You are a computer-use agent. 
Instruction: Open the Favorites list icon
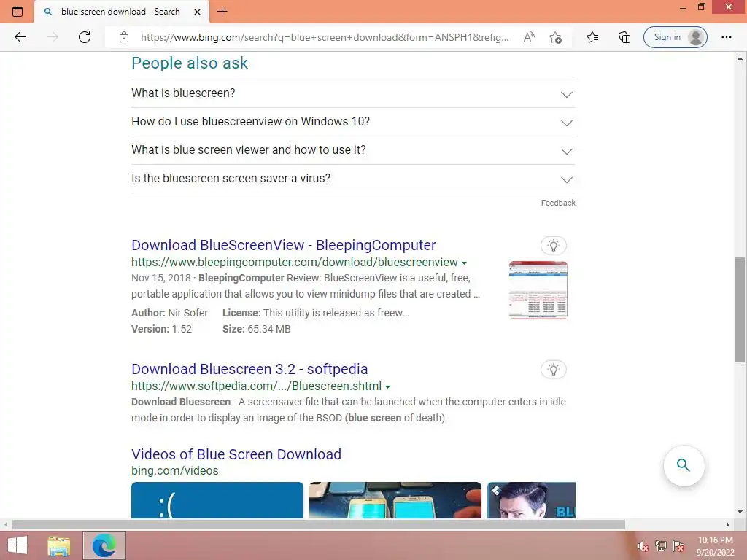click(x=592, y=37)
